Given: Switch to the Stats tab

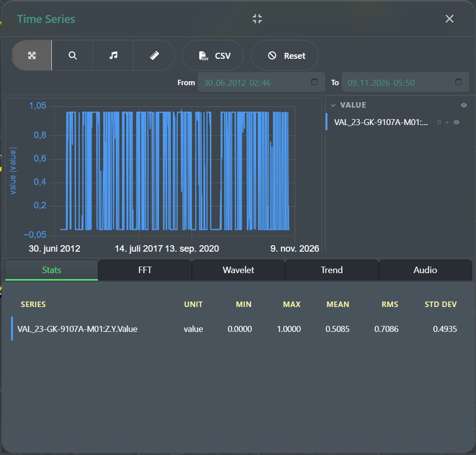Looking at the screenshot, I should [x=52, y=270].
